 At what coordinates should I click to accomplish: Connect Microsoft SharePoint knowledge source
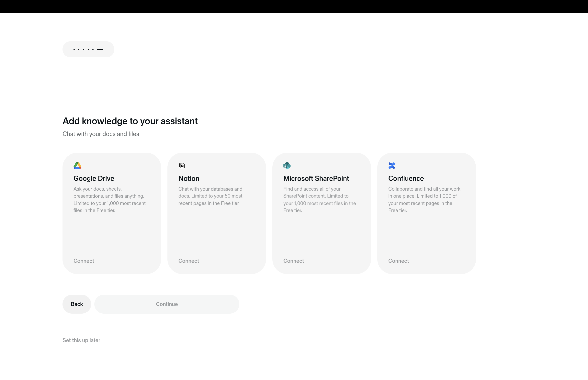point(293,261)
